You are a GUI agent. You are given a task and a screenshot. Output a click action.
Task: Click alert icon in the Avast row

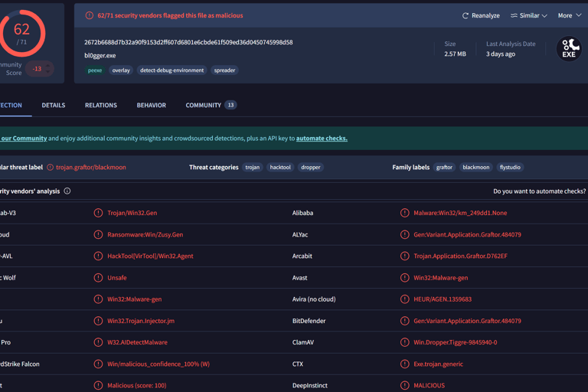tap(404, 278)
